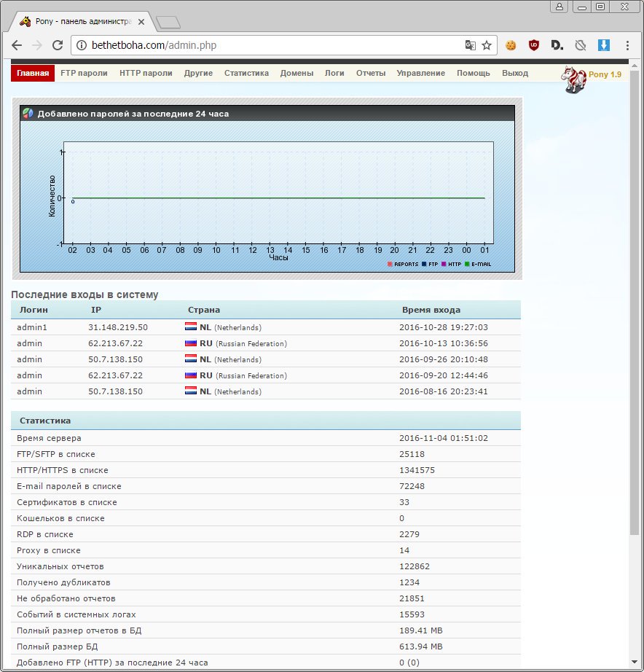644x672 pixels.
Task: Click the Логин column header
Action: coord(34,310)
